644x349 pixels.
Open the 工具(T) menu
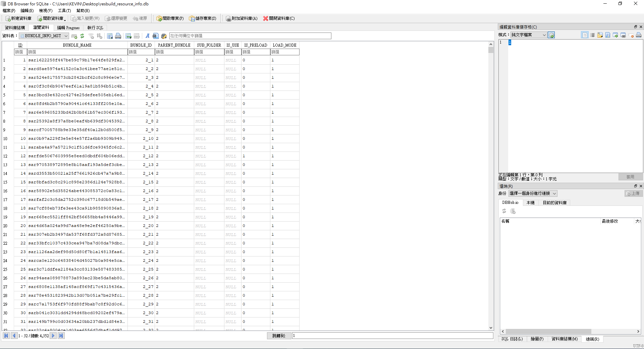coord(64,11)
